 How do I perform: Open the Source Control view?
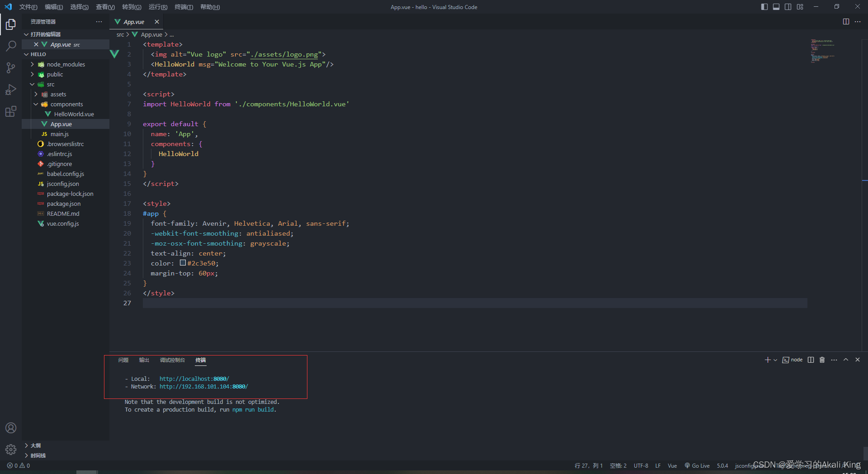11,68
